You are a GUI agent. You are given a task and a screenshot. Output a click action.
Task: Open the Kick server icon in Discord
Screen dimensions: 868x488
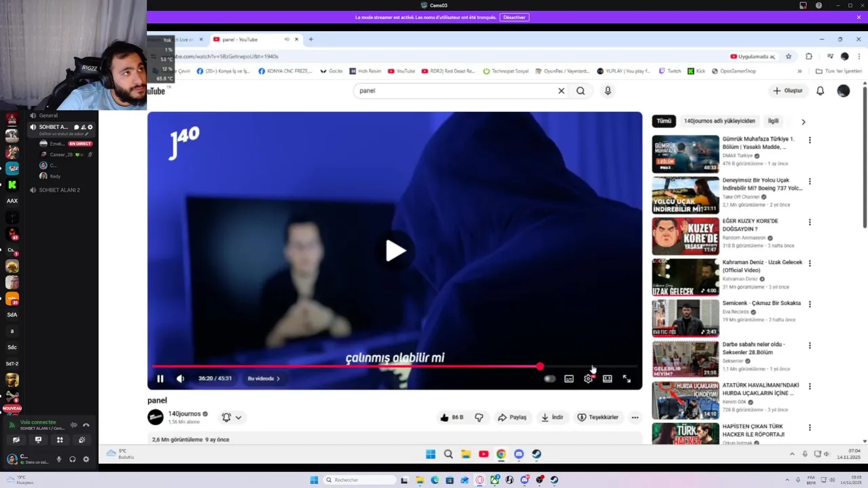click(12, 184)
